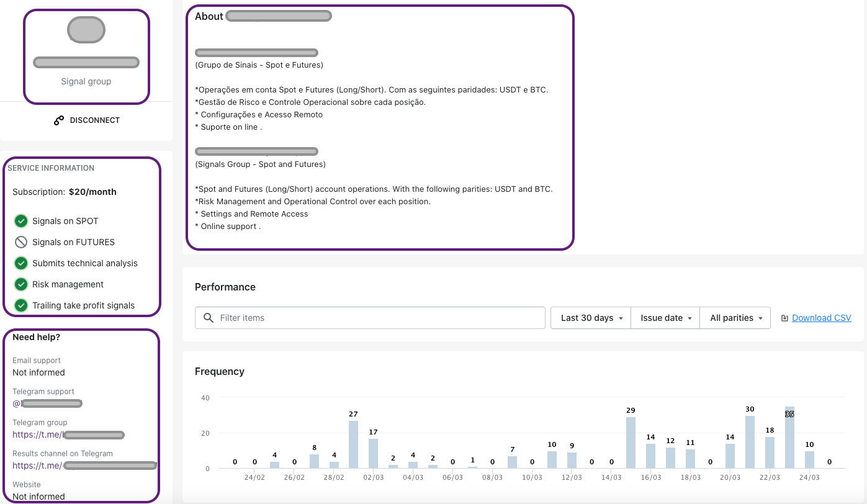The width and height of the screenshot is (867, 504).
Task: Click the signal group avatar image
Action: coord(86,30)
